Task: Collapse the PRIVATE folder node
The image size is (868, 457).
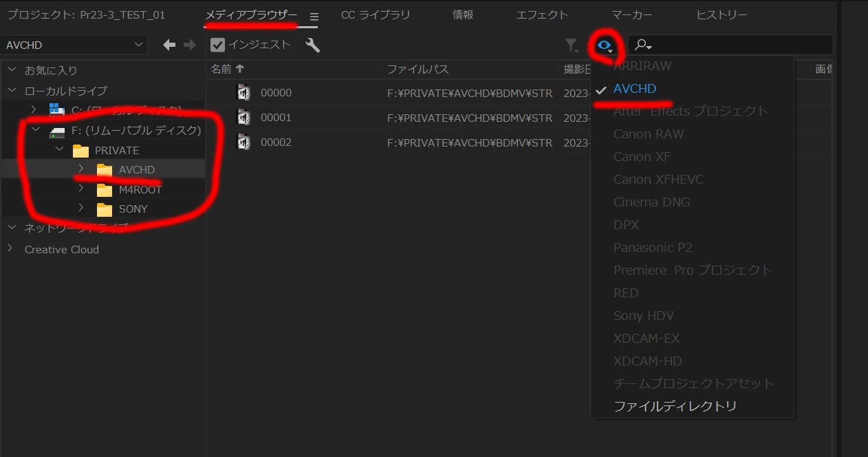Action: [59, 149]
